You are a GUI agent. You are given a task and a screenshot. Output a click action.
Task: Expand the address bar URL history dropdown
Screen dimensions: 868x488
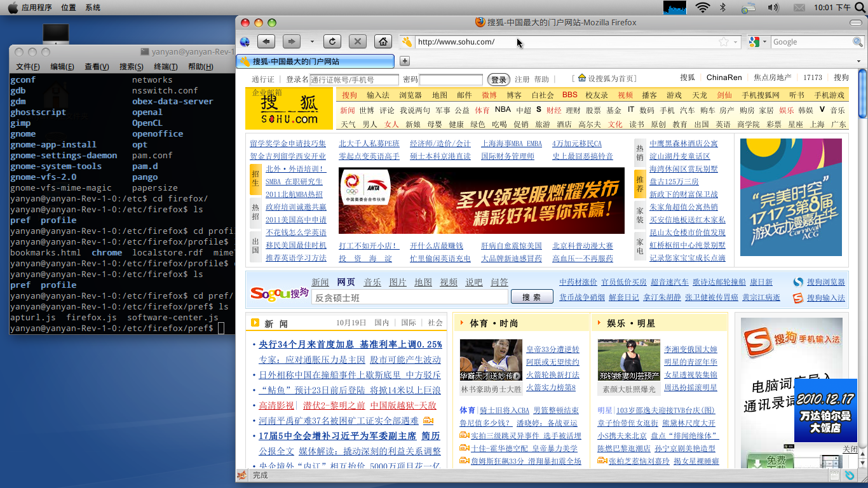pos(736,42)
